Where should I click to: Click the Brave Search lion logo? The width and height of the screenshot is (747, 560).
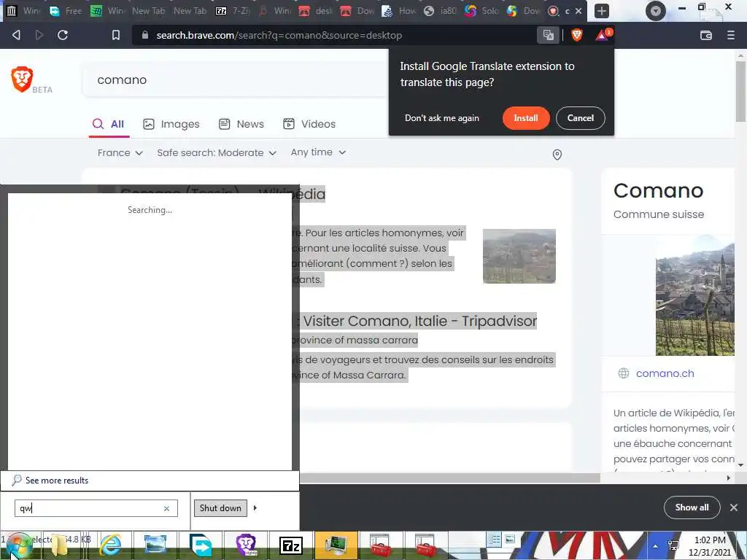tap(22, 79)
